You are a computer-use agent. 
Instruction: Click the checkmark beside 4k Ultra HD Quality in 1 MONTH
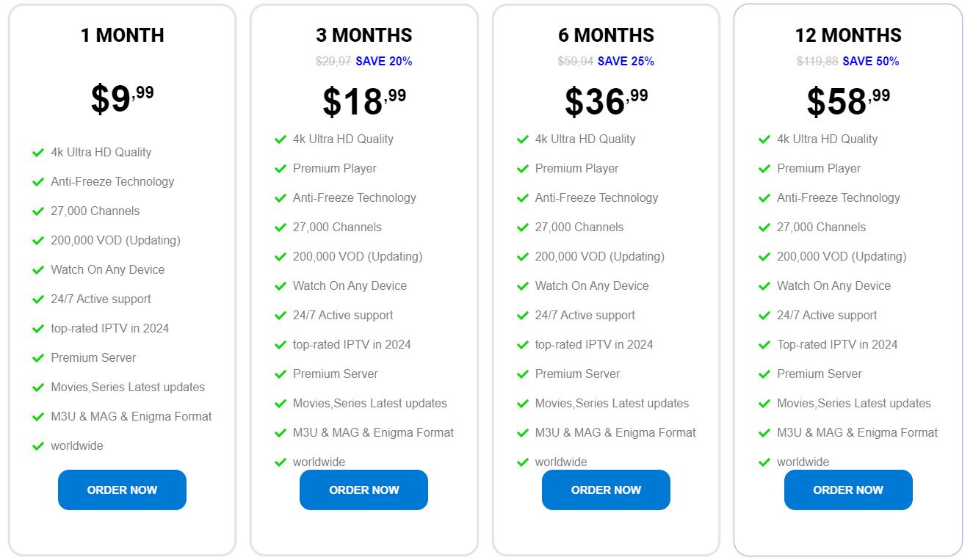pyautogui.click(x=38, y=152)
